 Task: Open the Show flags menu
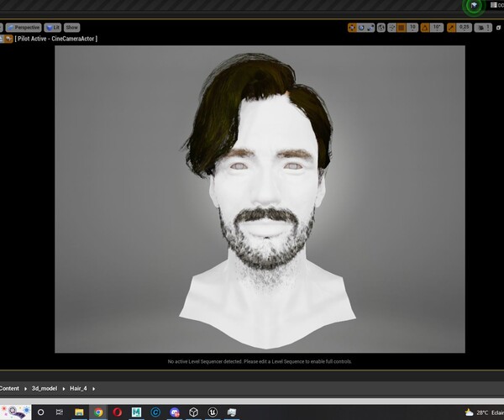(x=71, y=28)
